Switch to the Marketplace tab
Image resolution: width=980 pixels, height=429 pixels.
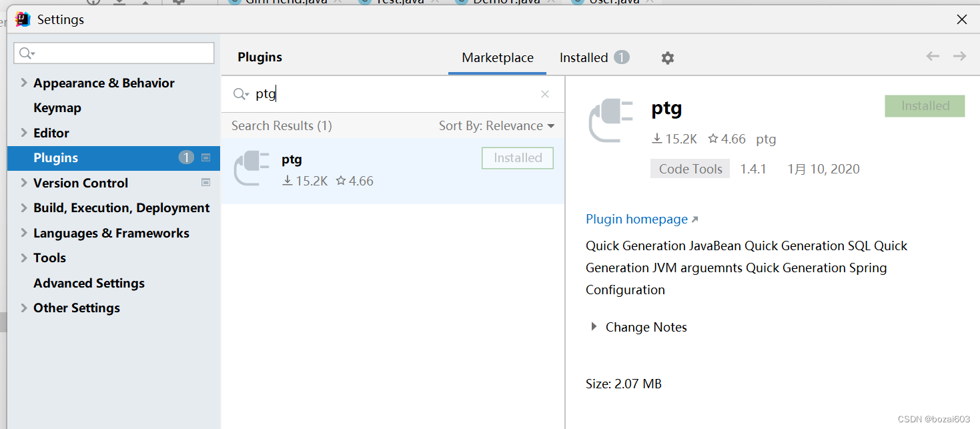pos(498,58)
